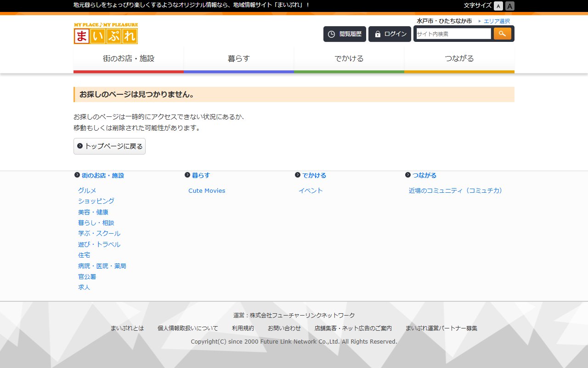The height and width of the screenshot is (368, 588).
Task: Open the 暮らす main tab
Action: point(239,60)
